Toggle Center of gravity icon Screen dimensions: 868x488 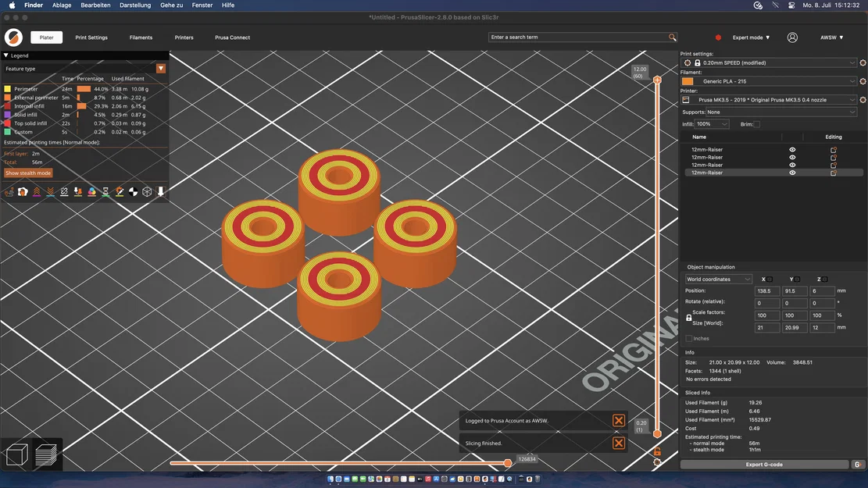click(134, 191)
